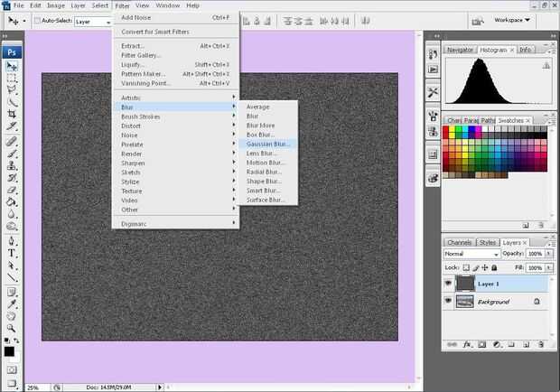Expand the Artistic filter submenu

[175, 98]
